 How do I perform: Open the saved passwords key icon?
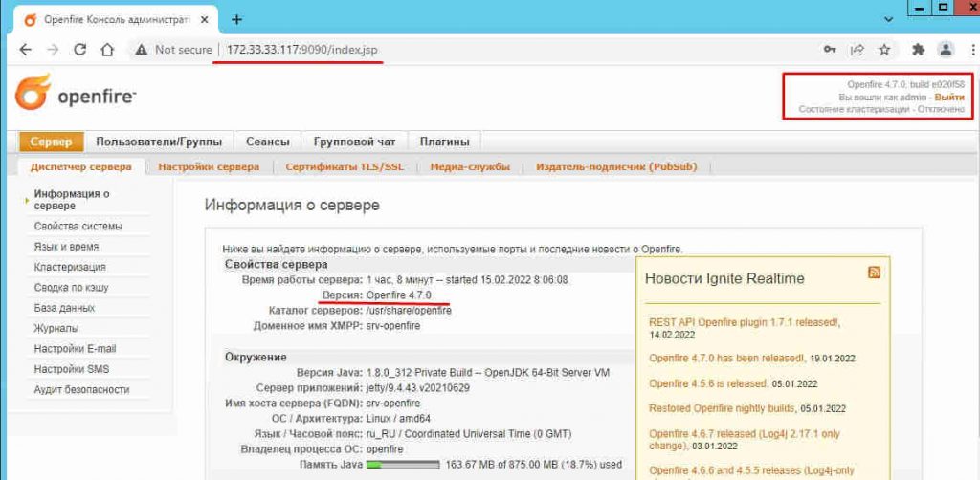[831, 50]
